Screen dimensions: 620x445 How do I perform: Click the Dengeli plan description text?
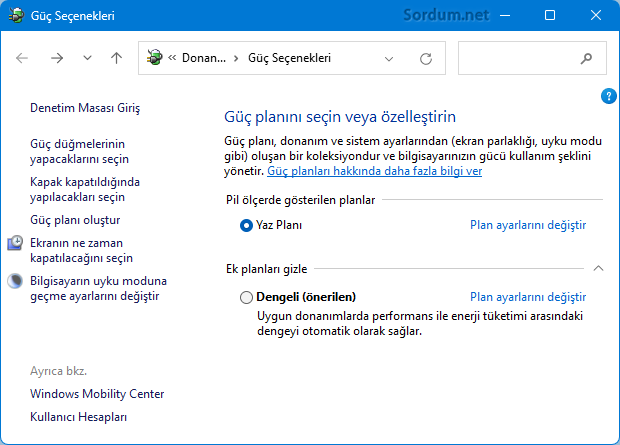(x=420, y=324)
